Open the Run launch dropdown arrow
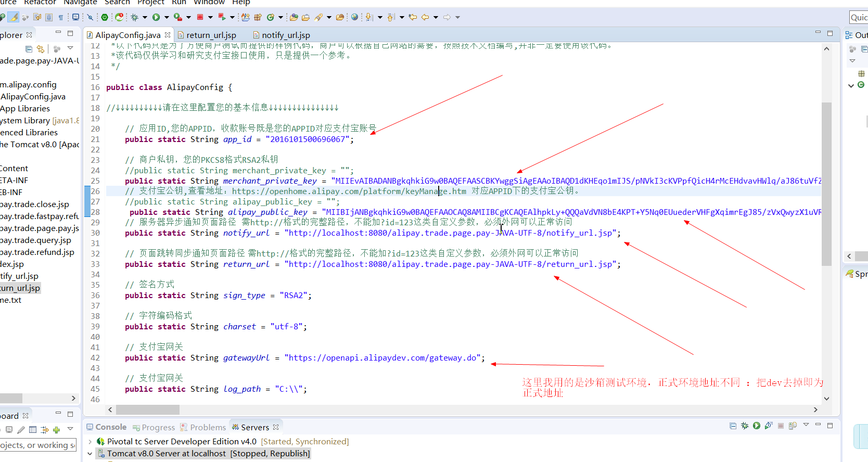Screen dimensions: 868x462 click(x=167, y=17)
